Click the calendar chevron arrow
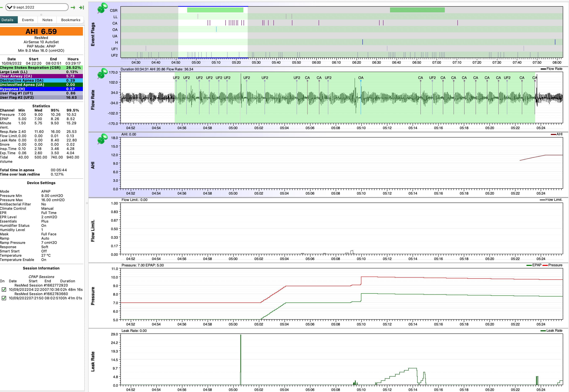 [10, 7]
